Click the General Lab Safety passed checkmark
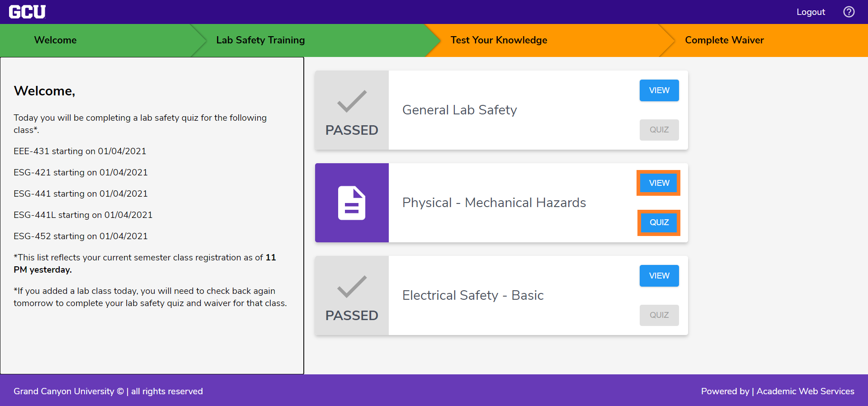This screenshot has width=868, height=406. [x=352, y=102]
